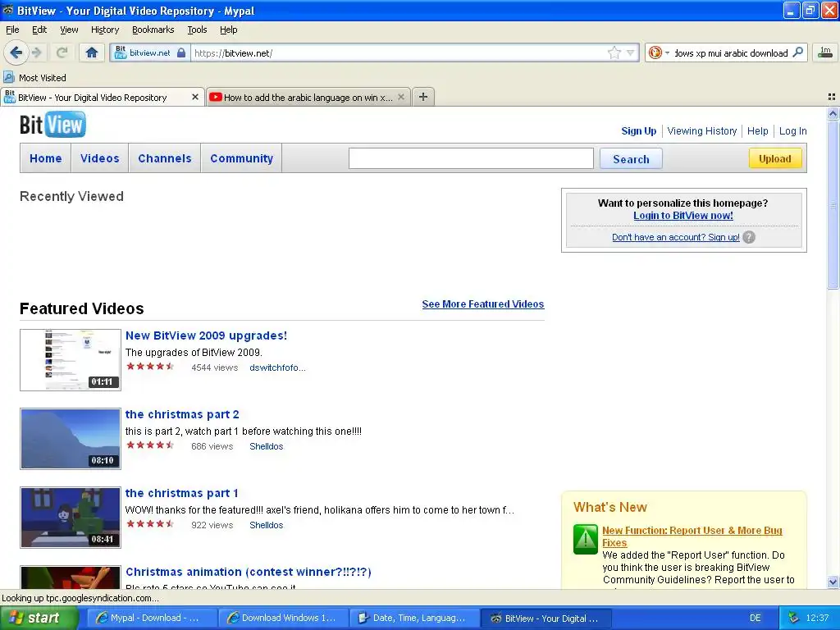Click the help question mark icon near Sign up

[x=749, y=237]
